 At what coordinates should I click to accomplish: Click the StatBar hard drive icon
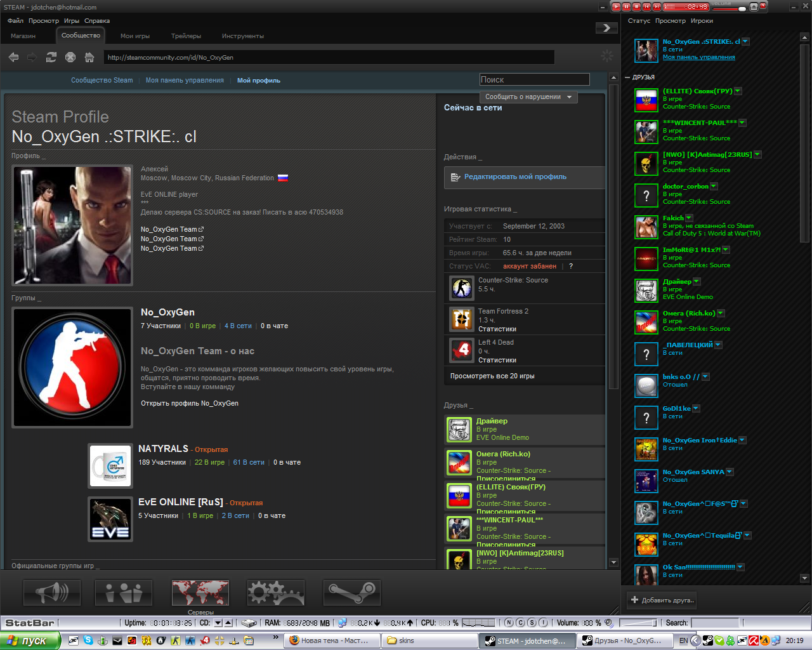click(x=249, y=623)
